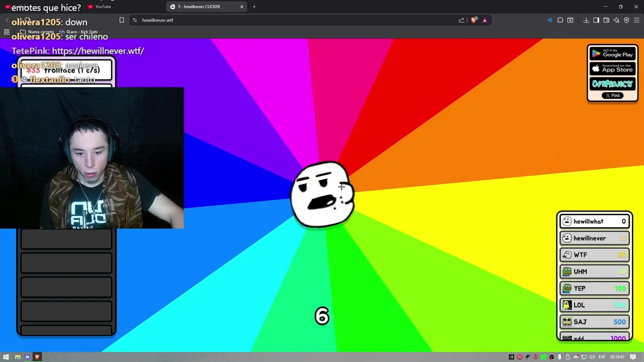644x362 pixels.
Task: Click the USB safely remove tray icon
Action: (x=568, y=357)
